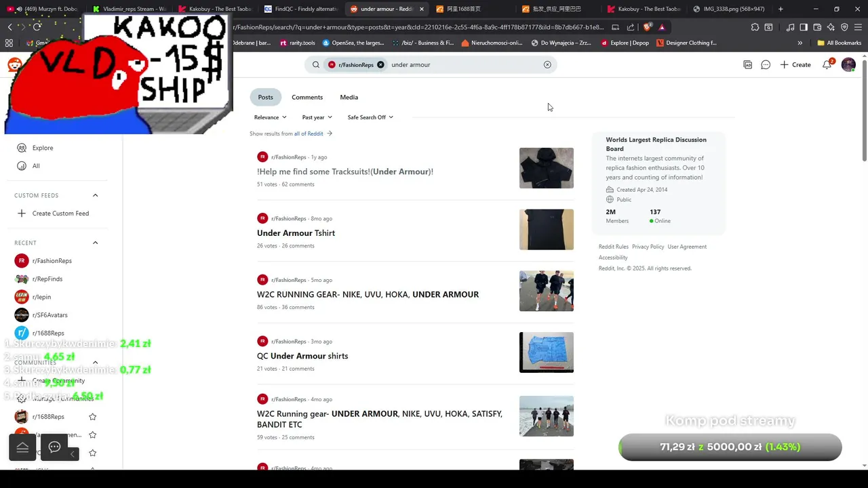Show more bookmarks with the double chevron

[x=800, y=43]
